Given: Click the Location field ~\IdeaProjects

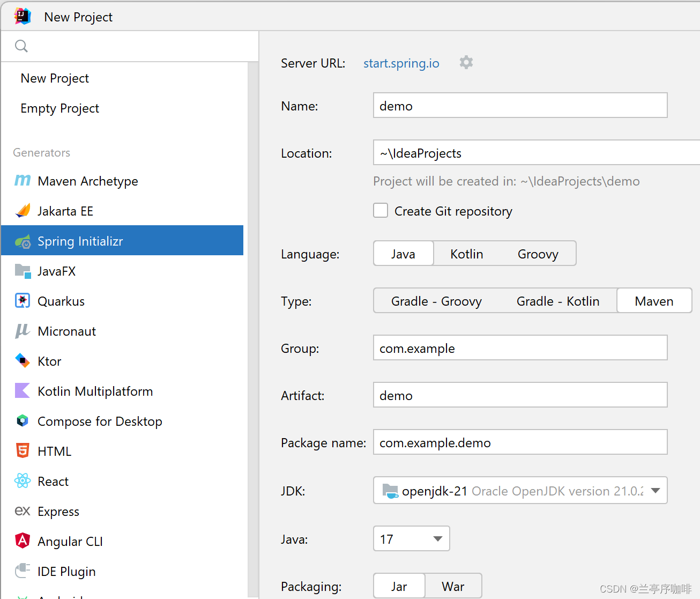Looking at the screenshot, I should click(537, 153).
